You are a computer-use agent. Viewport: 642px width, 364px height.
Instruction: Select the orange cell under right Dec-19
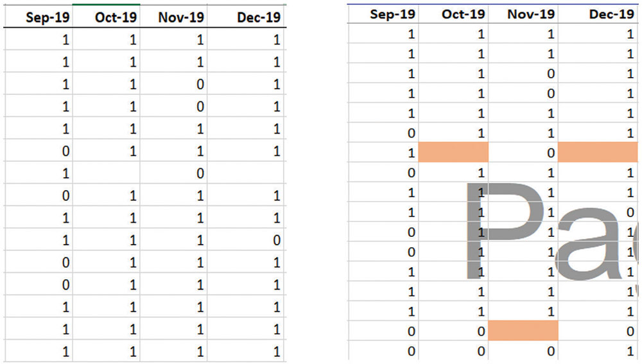[x=600, y=153]
